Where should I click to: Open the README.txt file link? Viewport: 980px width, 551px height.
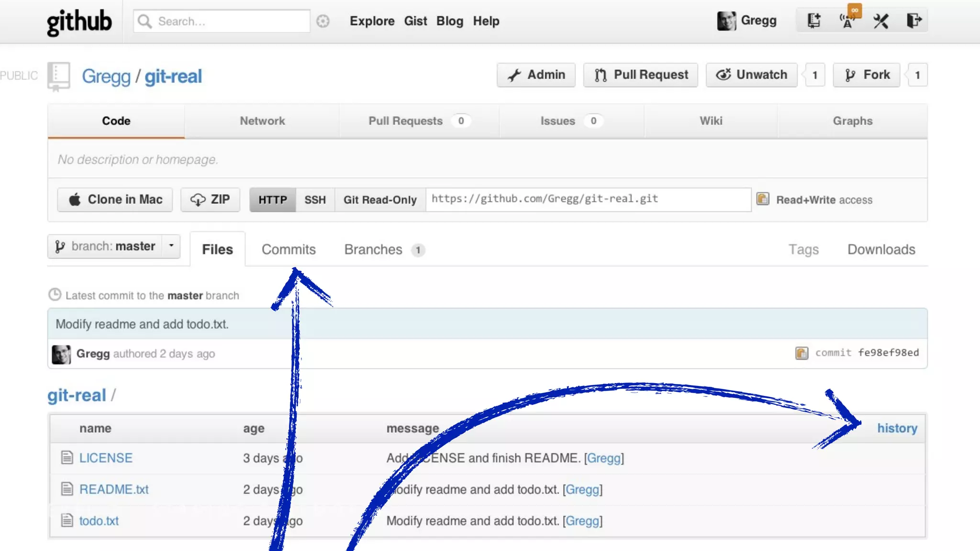[114, 489]
